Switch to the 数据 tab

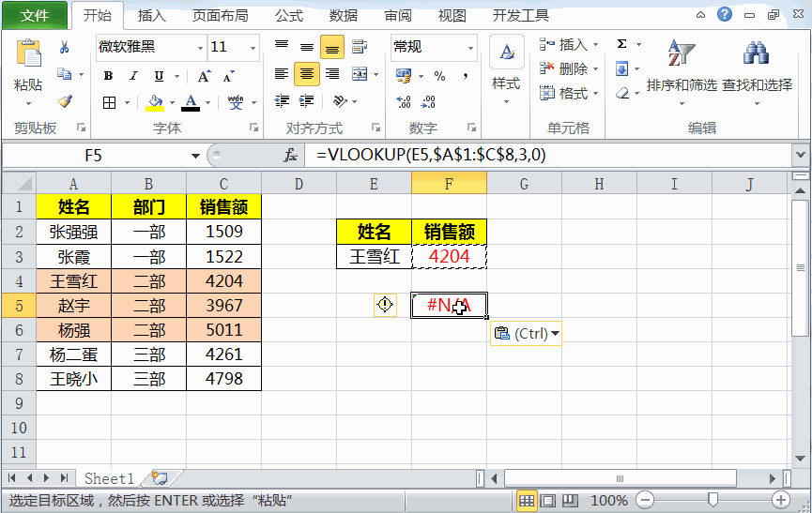click(x=344, y=16)
